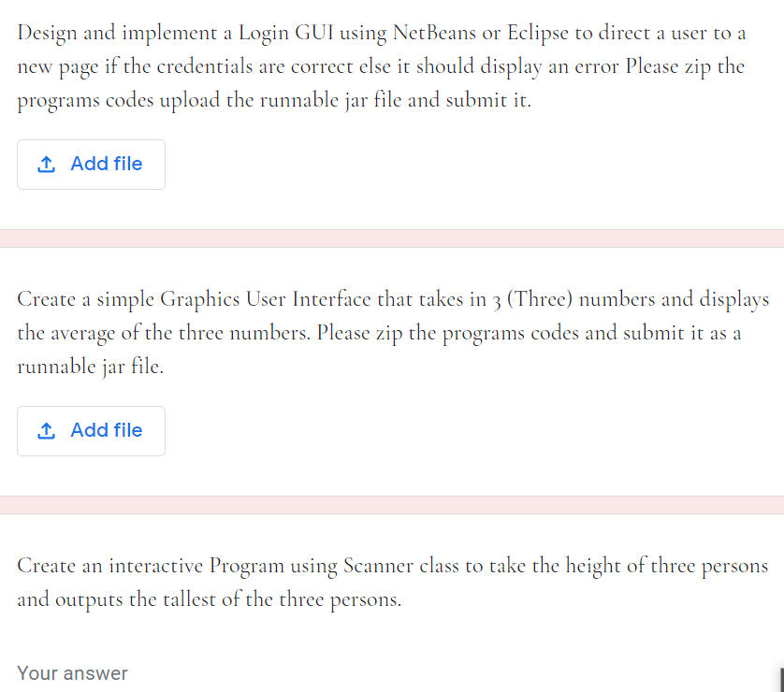Focus the 'Your answer' field for the Scanner question
This screenshot has height=692, width=784.
[72, 672]
